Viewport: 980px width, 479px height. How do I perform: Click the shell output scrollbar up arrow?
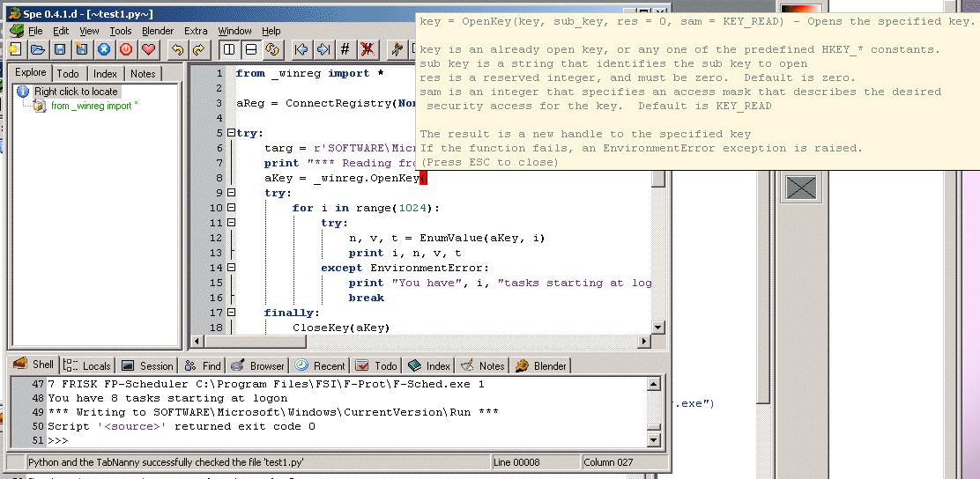[653, 384]
